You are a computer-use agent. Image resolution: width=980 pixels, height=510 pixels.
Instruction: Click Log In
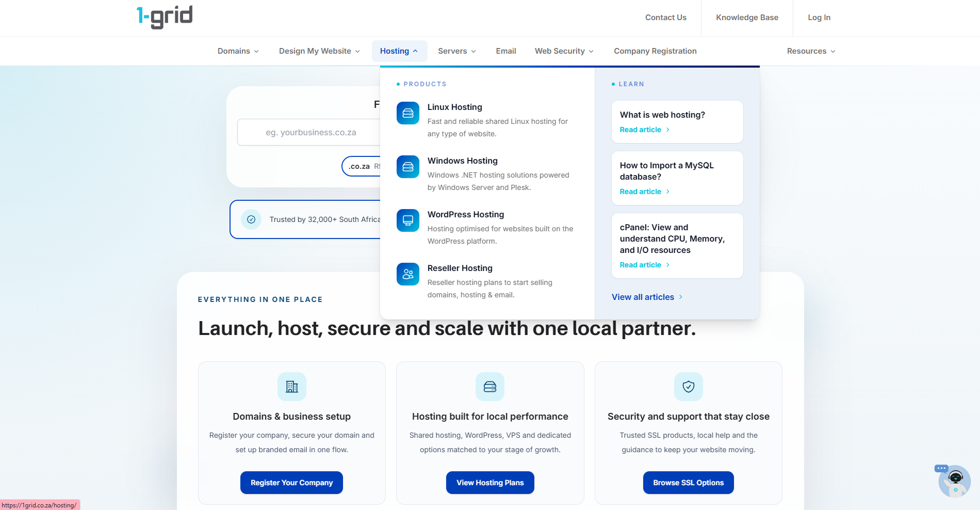819,18
